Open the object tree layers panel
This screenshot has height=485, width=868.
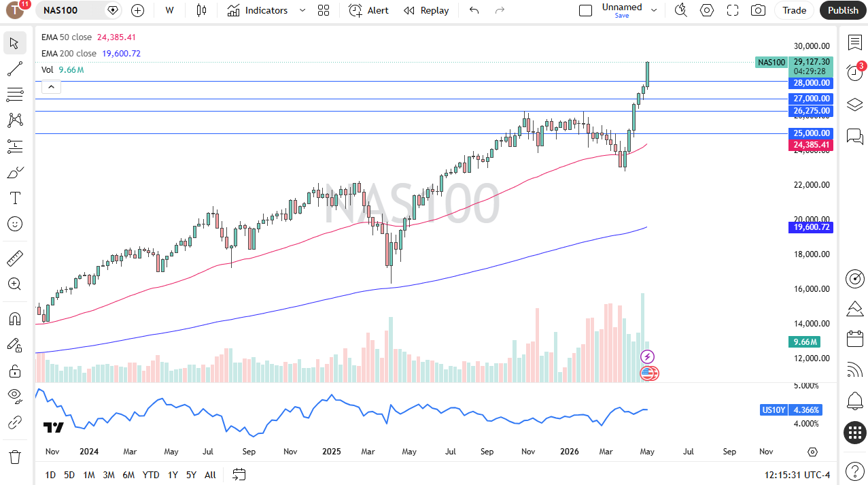854,105
